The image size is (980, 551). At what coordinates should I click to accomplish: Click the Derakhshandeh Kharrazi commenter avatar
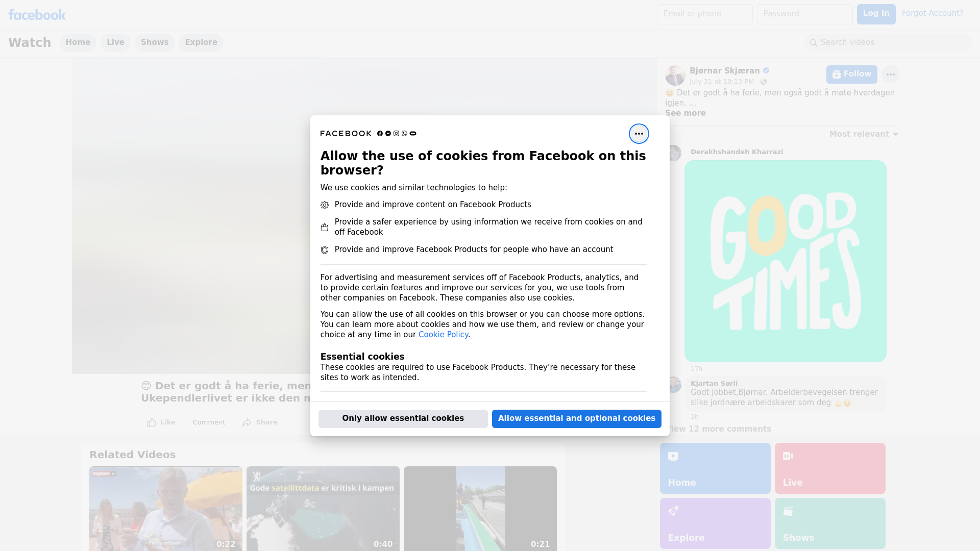(674, 153)
